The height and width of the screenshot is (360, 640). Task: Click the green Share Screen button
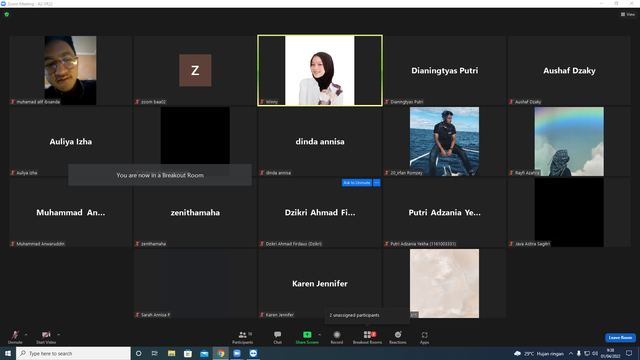pos(307,337)
